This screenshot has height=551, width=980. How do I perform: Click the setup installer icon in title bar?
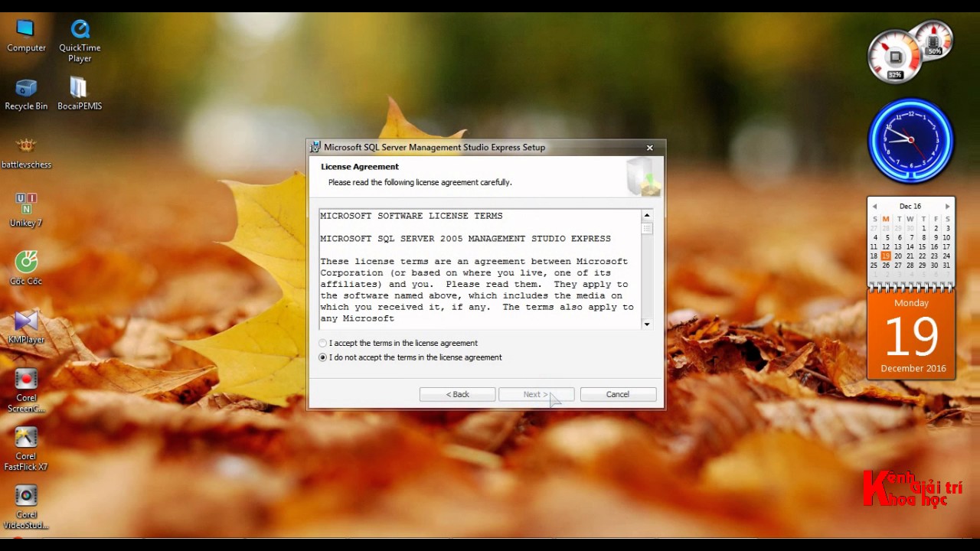tap(315, 148)
